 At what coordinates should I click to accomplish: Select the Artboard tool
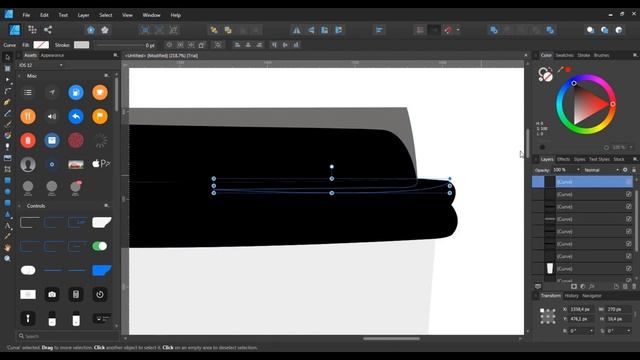click(7, 68)
